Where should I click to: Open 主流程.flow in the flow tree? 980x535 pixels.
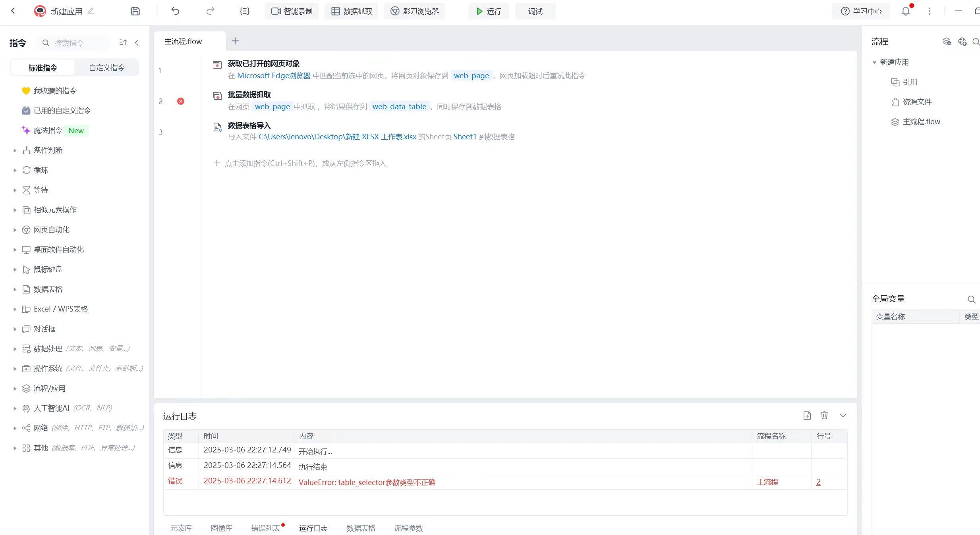click(x=921, y=122)
